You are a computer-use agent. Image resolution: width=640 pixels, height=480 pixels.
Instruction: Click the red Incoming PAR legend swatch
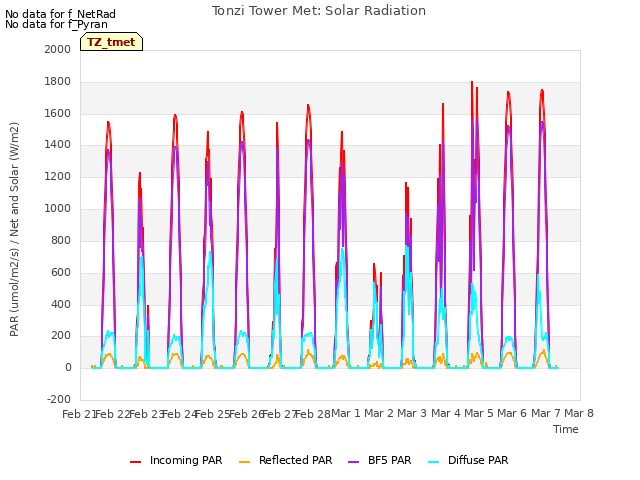(x=136, y=462)
